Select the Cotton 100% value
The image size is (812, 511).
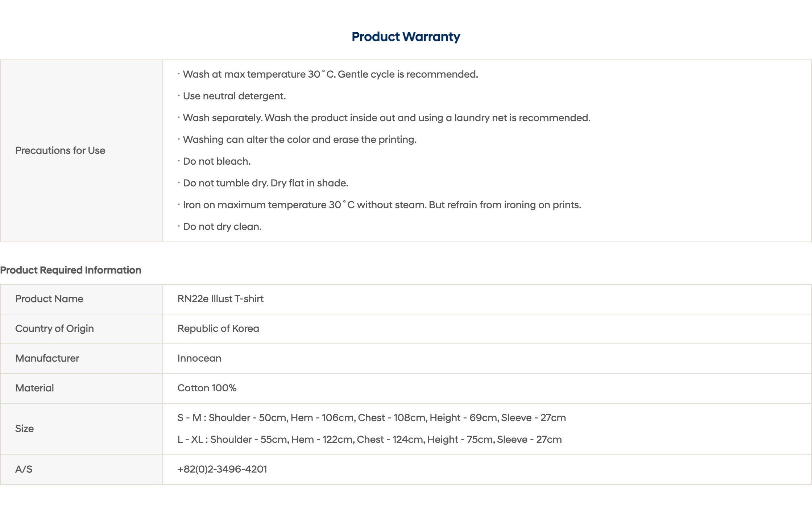207,388
